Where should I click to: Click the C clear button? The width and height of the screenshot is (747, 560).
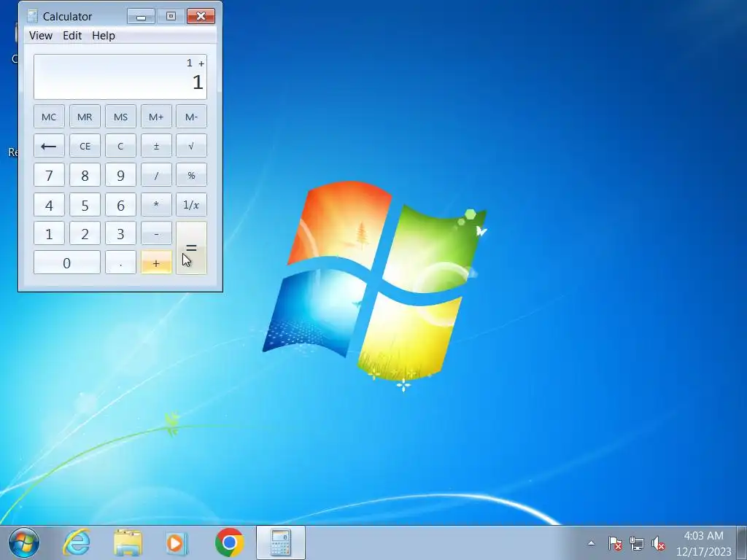click(x=120, y=146)
